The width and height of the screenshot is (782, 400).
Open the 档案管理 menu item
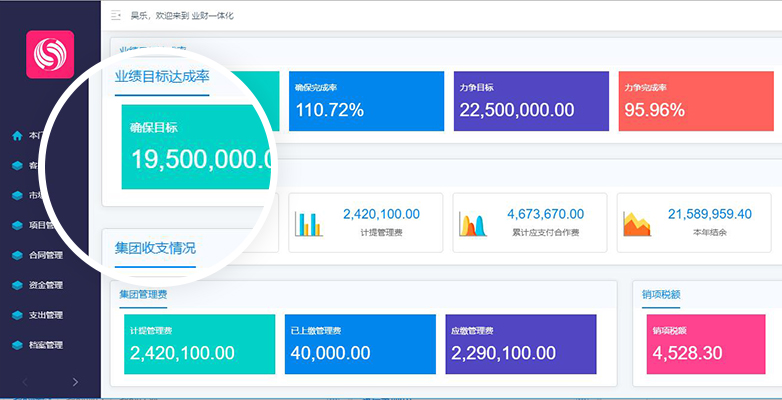[45, 345]
